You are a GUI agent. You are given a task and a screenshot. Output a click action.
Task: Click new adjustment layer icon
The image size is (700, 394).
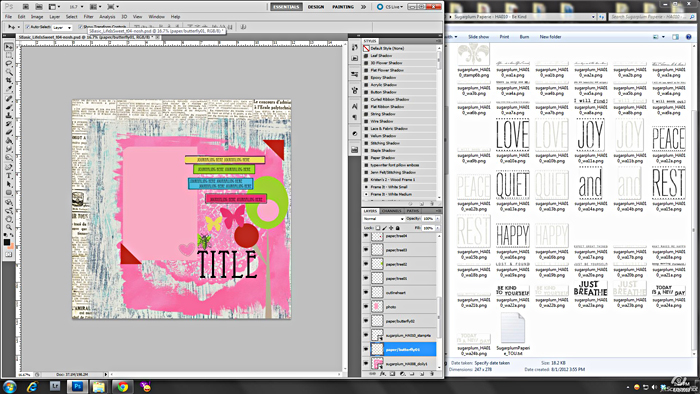402,374
